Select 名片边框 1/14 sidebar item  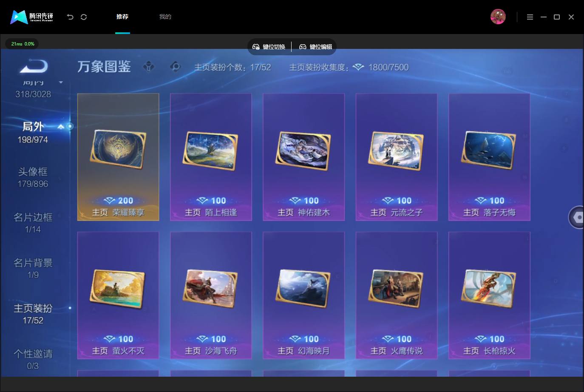[33, 223]
